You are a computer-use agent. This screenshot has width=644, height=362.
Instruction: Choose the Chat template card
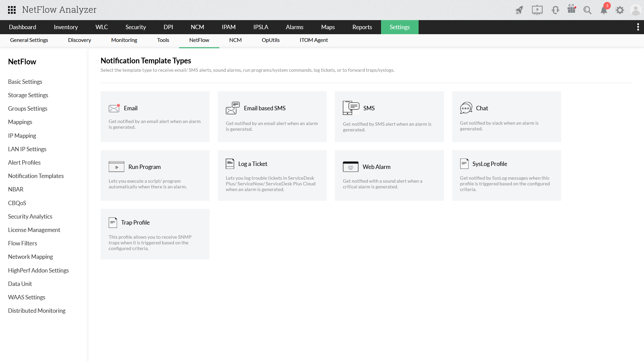coord(506,116)
